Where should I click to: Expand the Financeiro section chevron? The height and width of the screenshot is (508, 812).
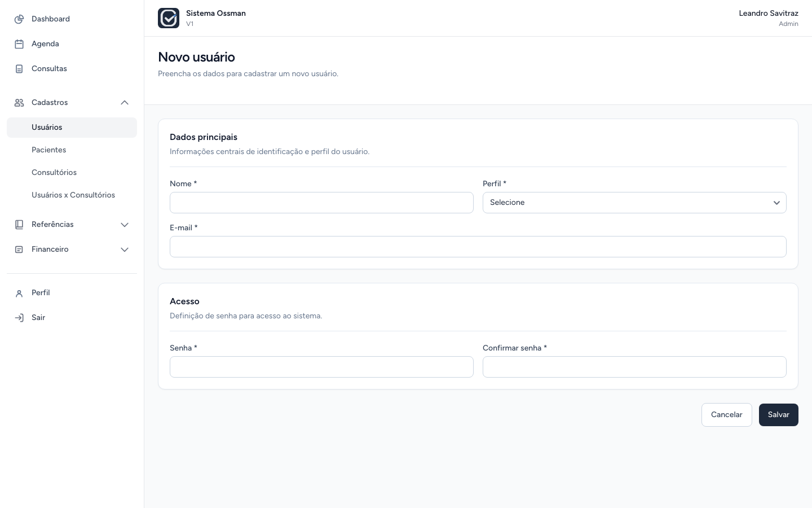point(125,249)
